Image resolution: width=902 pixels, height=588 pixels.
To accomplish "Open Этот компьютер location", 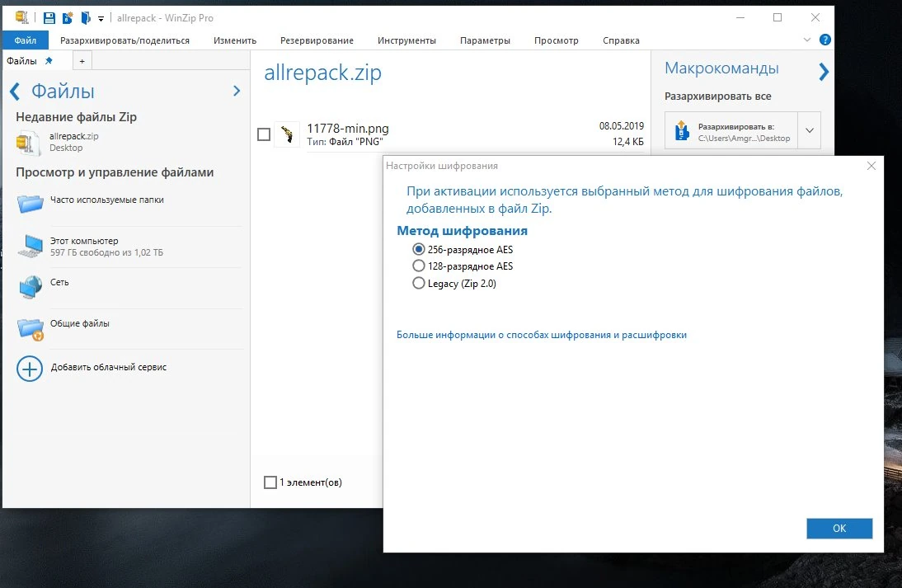I will (x=106, y=247).
